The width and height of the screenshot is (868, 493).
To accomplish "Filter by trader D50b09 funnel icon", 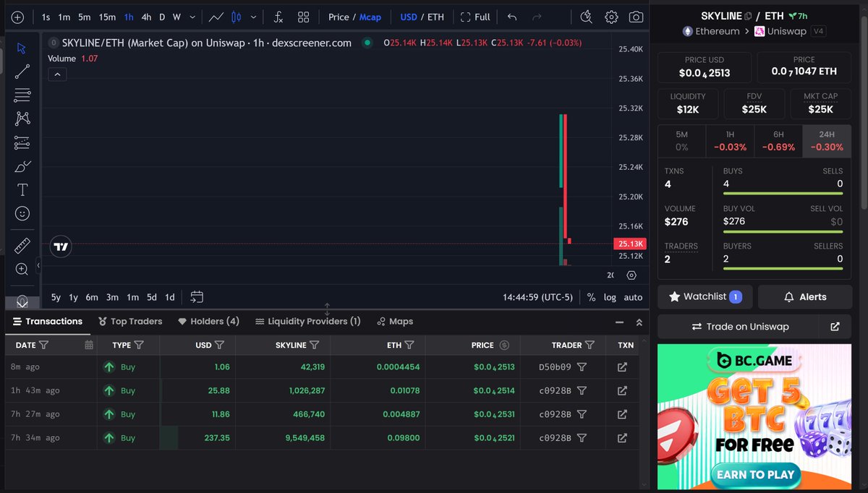I will 582,367.
